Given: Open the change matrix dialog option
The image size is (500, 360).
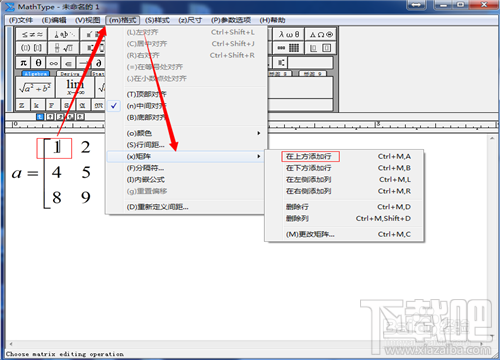Looking at the screenshot, I should (x=347, y=234).
